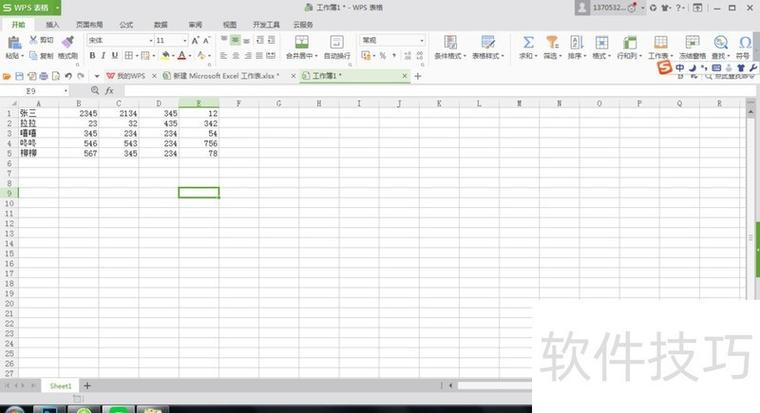Toggle Underline formatting

click(115, 56)
